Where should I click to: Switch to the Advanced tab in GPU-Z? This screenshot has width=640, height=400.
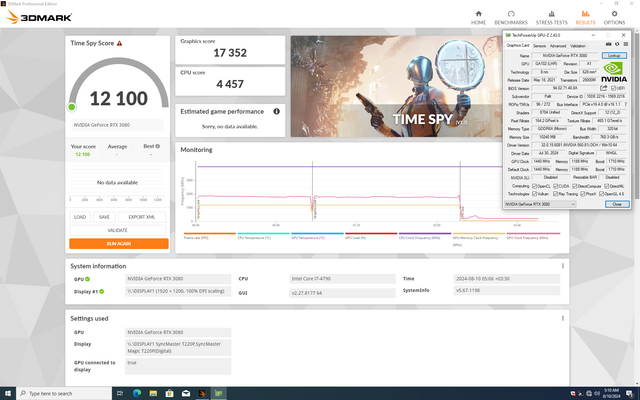coord(557,45)
